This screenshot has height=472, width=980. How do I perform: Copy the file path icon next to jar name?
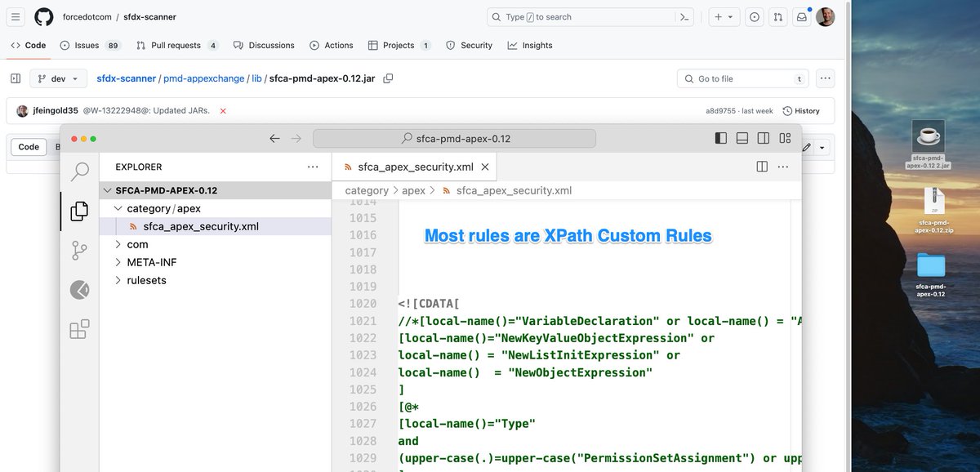tap(388, 78)
